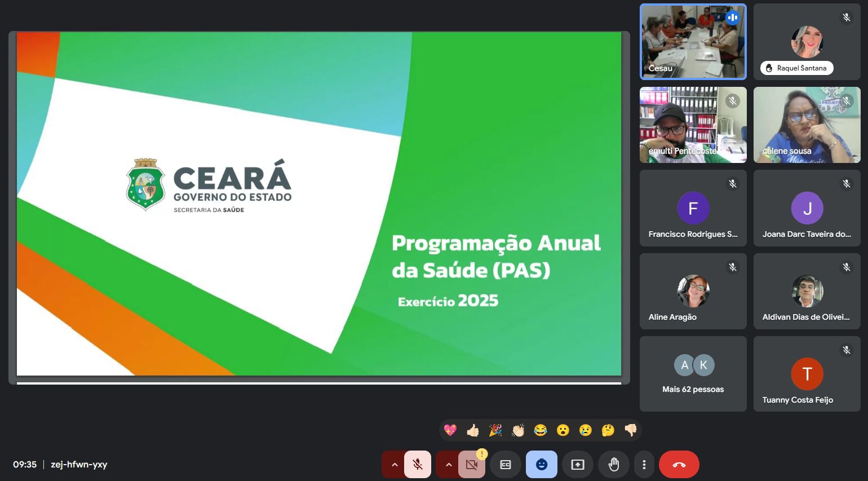Open more options three-dot menu
Screen dimensions: 868x481
644,465
